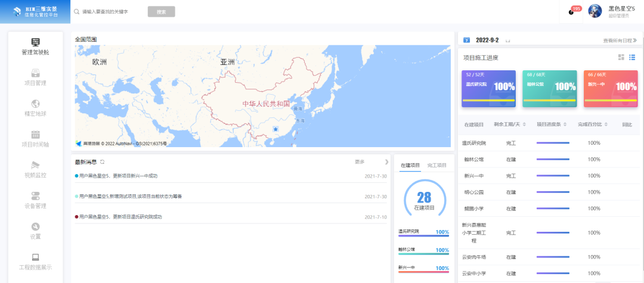Click arrow next to 更多 in news panel
This screenshot has height=283, width=644.
pos(386,162)
